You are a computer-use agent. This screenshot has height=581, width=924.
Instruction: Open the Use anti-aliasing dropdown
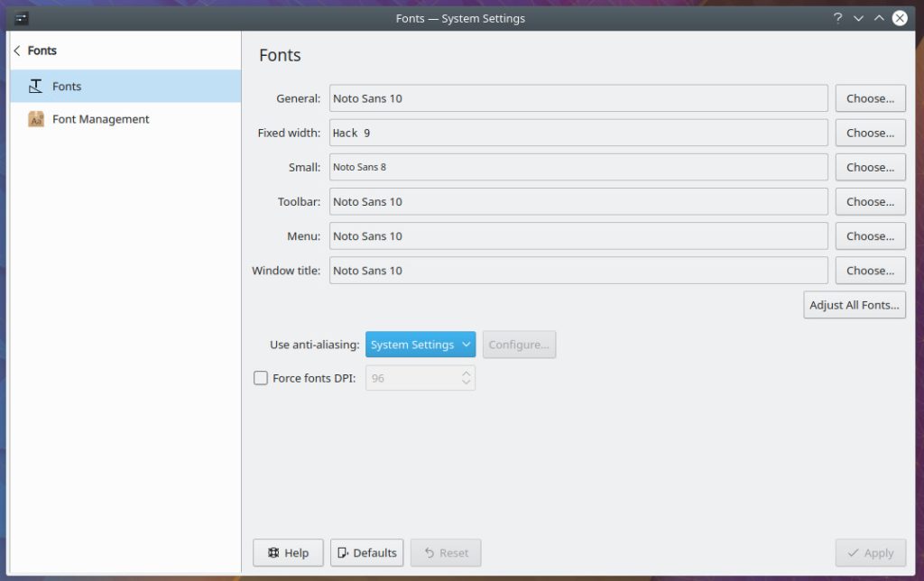[420, 345]
